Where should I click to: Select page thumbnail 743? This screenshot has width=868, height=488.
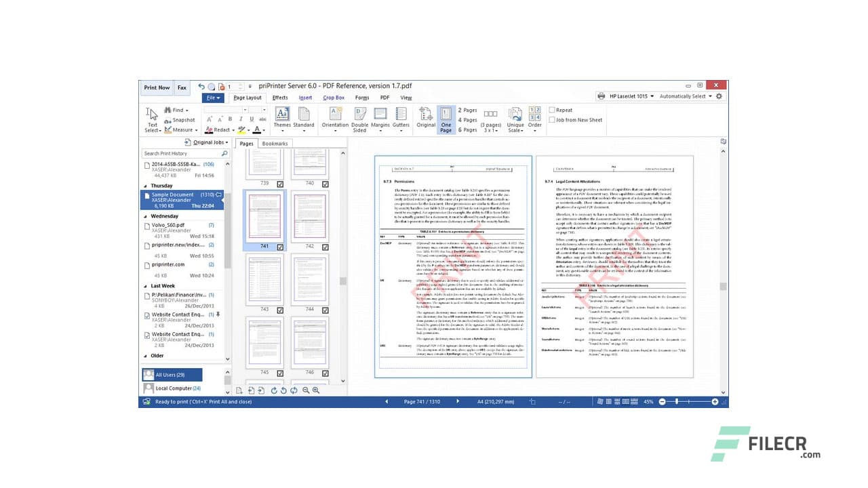tap(263, 281)
